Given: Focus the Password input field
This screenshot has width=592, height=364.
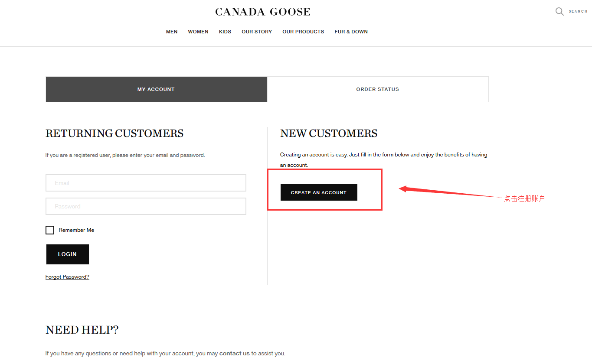Looking at the screenshot, I should [x=146, y=206].
